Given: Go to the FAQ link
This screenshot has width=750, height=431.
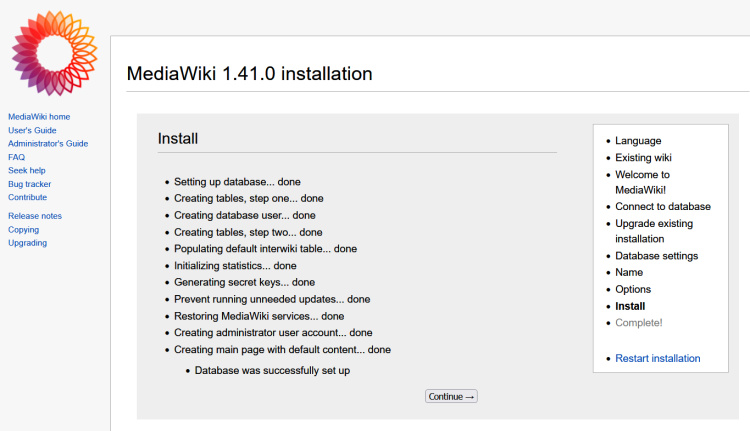Looking at the screenshot, I should pyautogui.click(x=16, y=157).
